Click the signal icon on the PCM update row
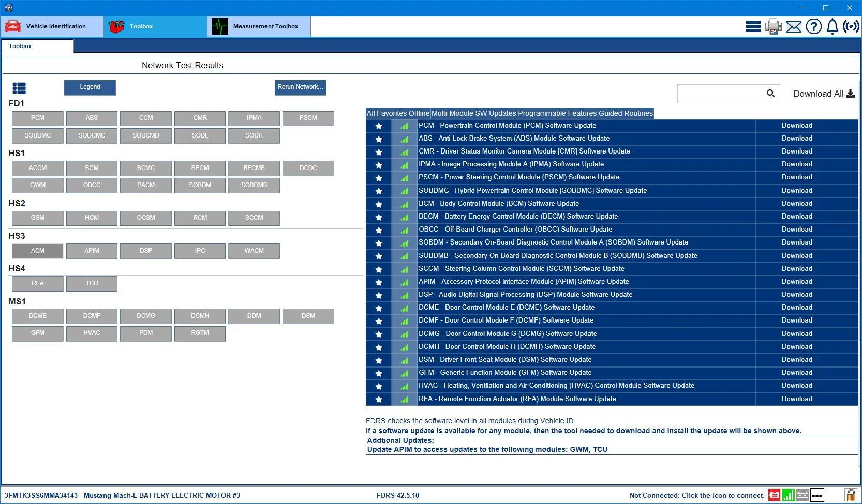This screenshot has height=504, width=862. (x=405, y=126)
